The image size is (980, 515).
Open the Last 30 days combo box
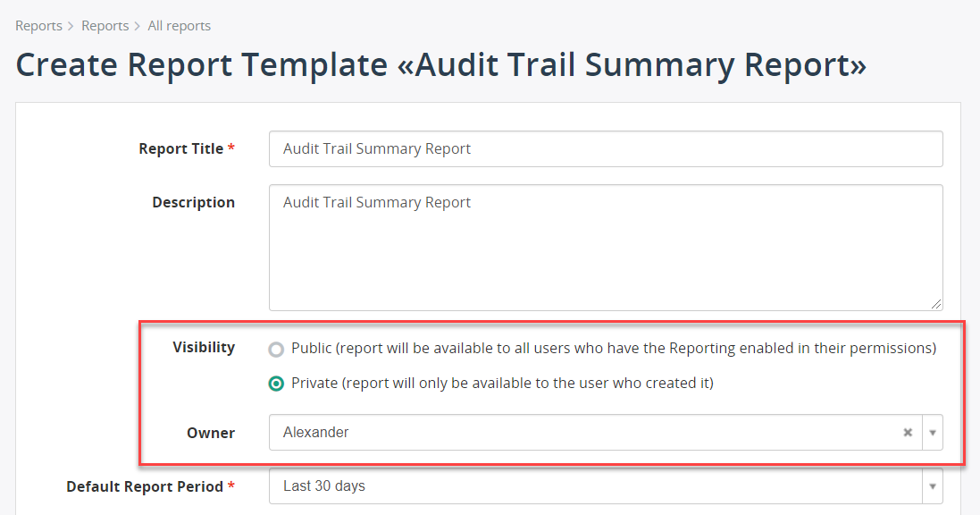(606, 486)
